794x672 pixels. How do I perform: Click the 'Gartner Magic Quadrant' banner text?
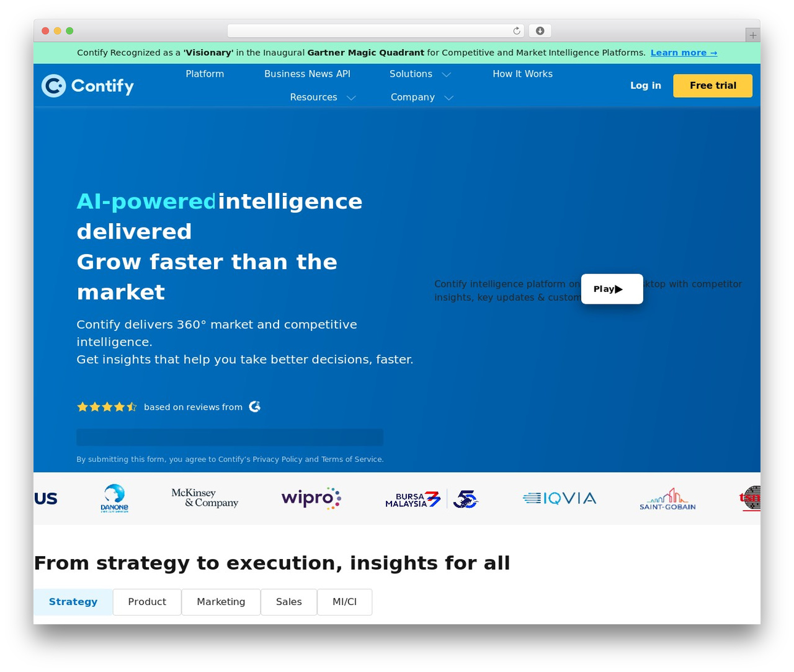(x=366, y=53)
